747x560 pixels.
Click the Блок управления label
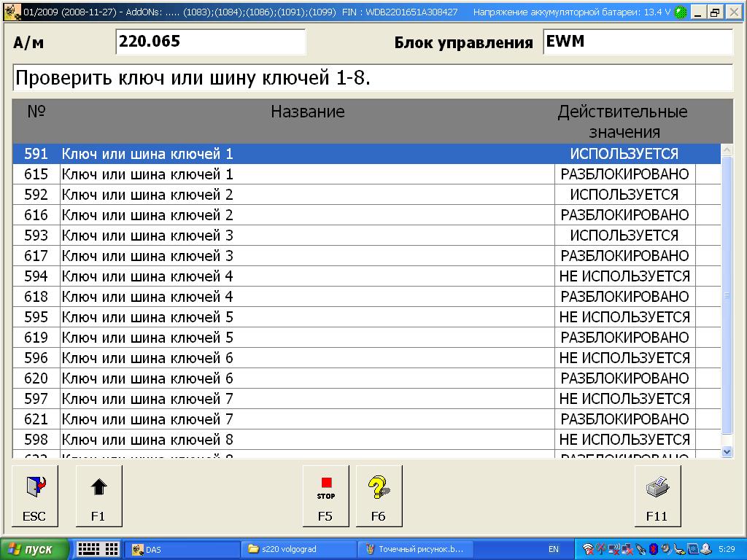tap(463, 42)
